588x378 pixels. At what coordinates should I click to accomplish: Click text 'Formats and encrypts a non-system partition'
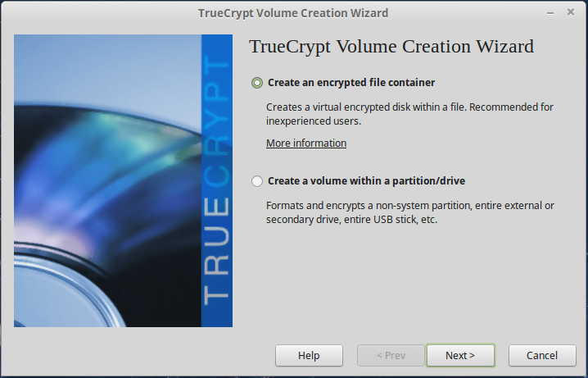tap(369, 206)
